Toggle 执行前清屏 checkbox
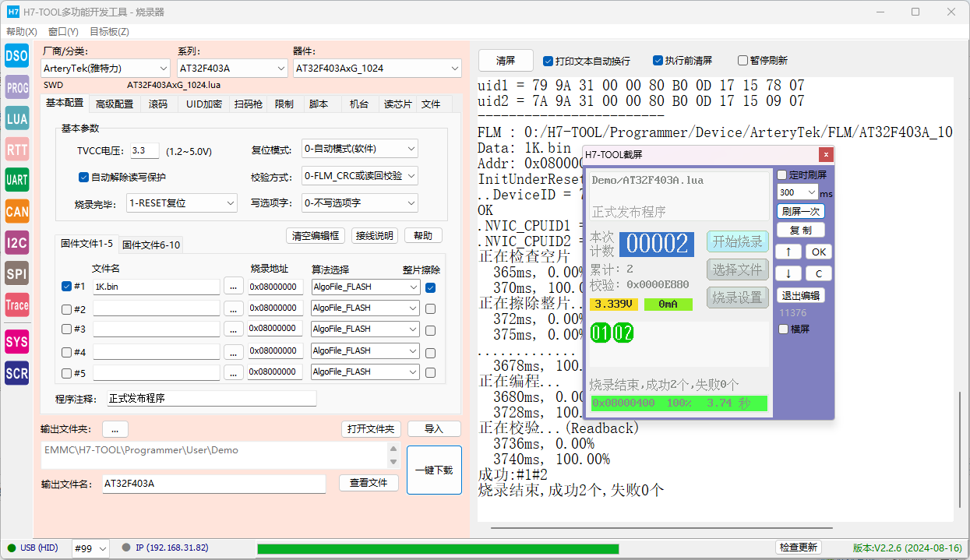This screenshot has width=970, height=560. click(x=658, y=61)
